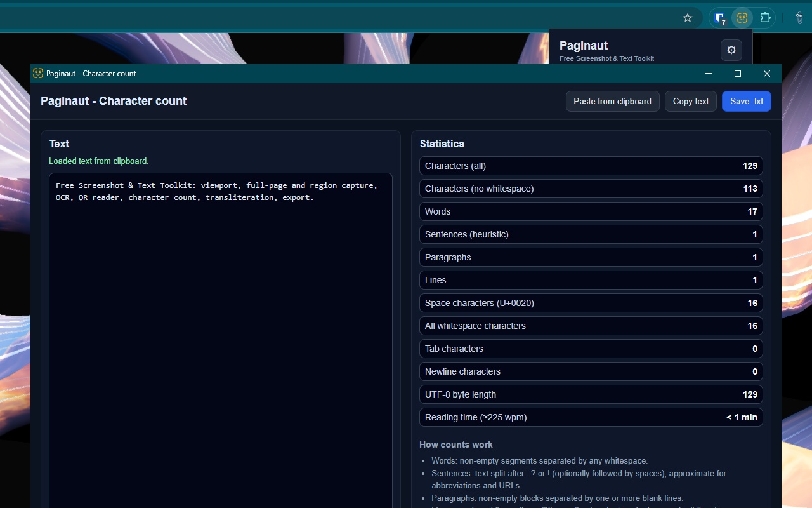Image resolution: width=812 pixels, height=508 pixels.
Task: Click the Newline characters row
Action: pos(591,371)
